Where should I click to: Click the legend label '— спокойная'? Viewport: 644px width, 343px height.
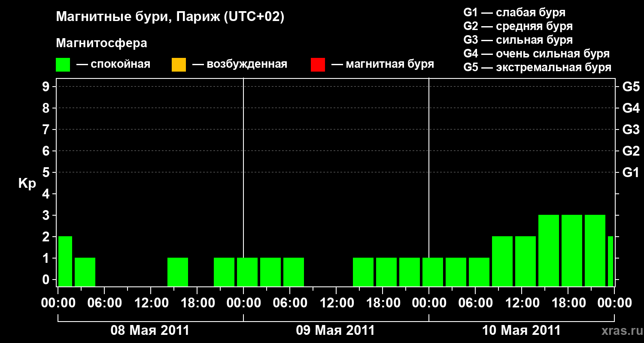(113, 64)
